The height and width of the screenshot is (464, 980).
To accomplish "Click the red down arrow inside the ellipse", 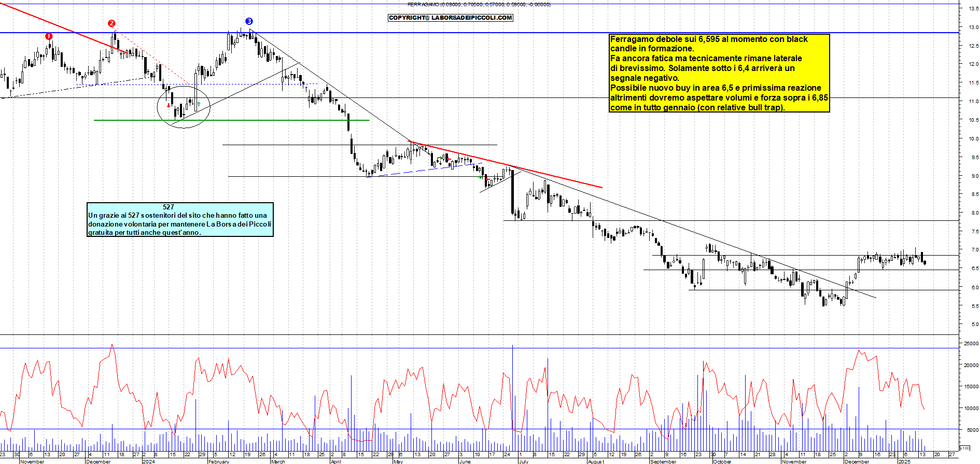I will 169,105.
